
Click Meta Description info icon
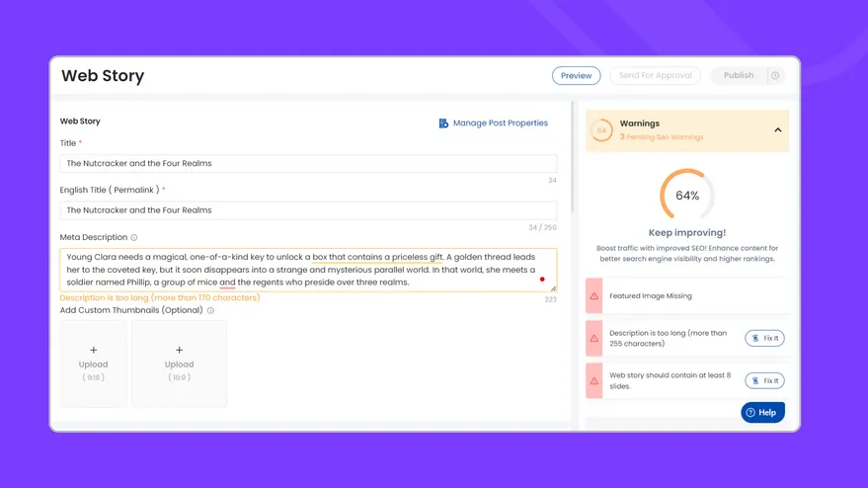click(x=134, y=238)
